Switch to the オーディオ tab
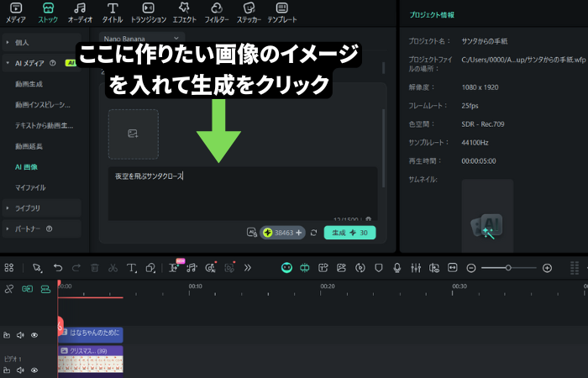588x378 pixels. (80, 13)
